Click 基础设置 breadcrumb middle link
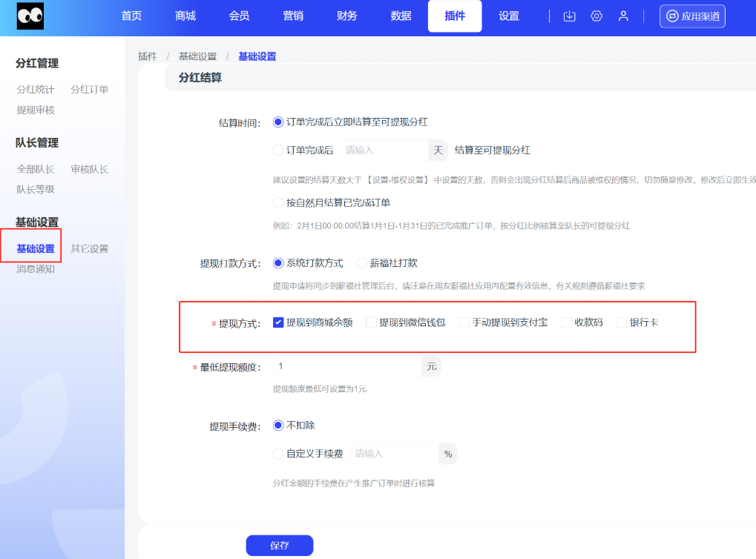The image size is (756, 559). pyautogui.click(x=197, y=56)
